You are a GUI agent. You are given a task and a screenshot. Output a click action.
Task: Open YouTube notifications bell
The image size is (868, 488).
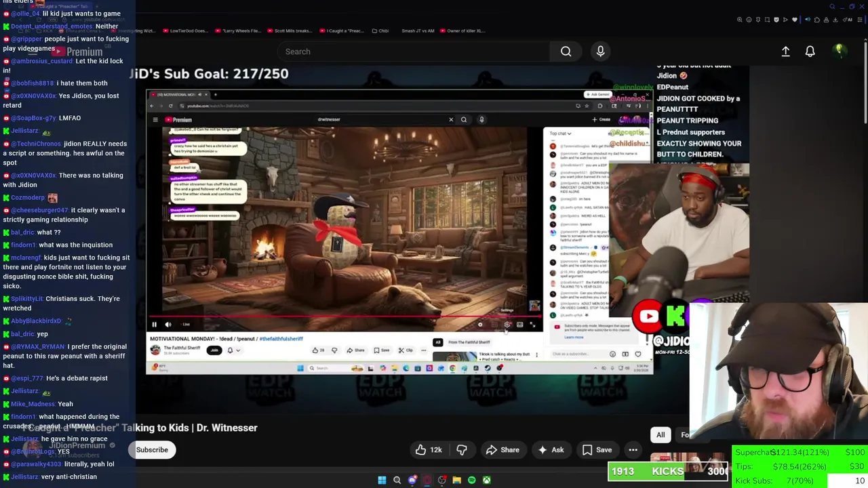point(810,52)
